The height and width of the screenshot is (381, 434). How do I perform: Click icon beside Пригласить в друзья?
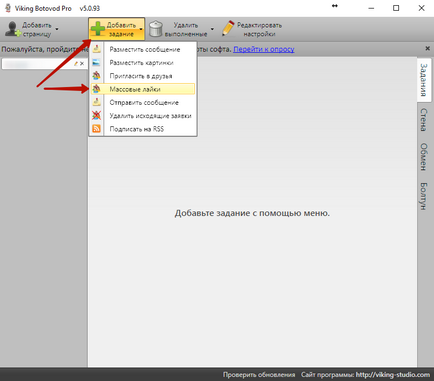click(x=97, y=76)
